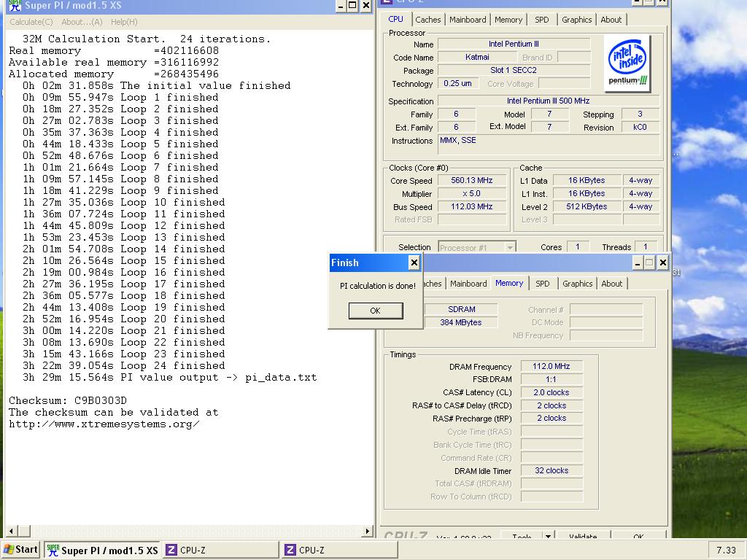Click the FSB:DRAM value 1:1

pyautogui.click(x=551, y=379)
